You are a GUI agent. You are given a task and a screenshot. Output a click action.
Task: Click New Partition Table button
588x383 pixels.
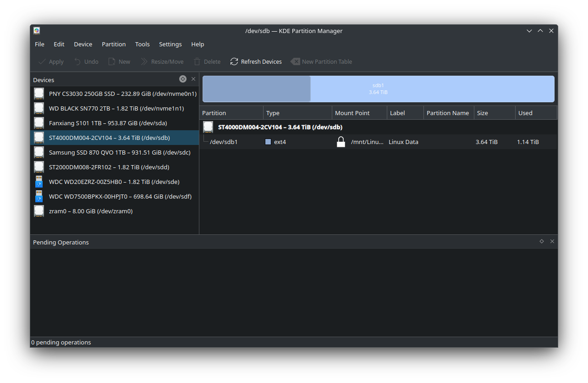pos(321,61)
